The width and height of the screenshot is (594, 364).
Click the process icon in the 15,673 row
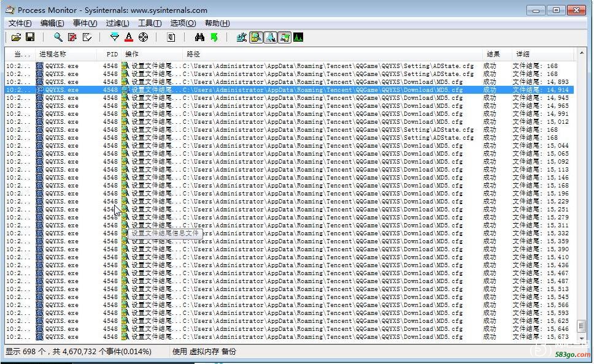tap(40, 337)
